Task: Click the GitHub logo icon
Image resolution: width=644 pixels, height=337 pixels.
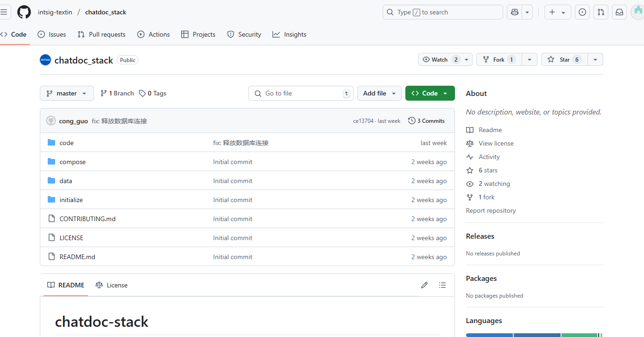Action: click(24, 12)
